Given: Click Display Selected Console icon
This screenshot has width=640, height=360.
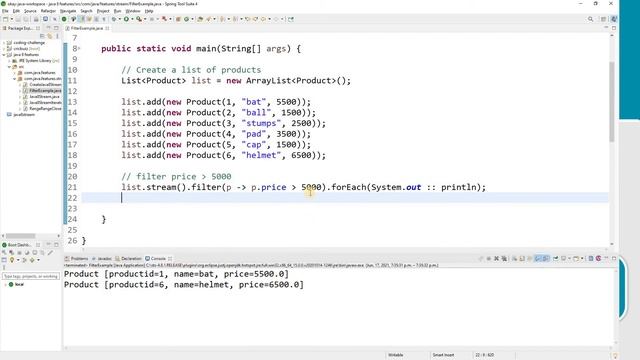Looking at the screenshot, I should (x=563, y=258).
